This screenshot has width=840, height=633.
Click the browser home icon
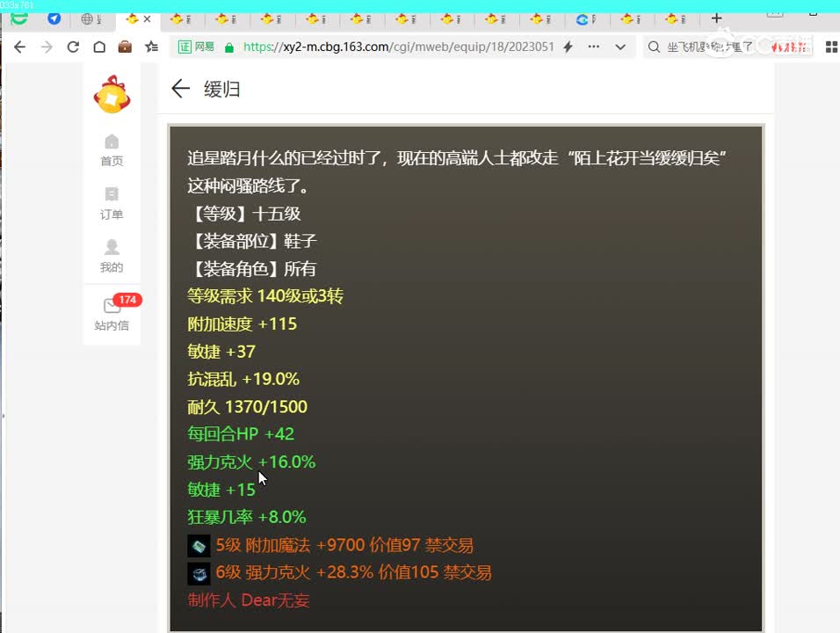pyautogui.click(x=100, y=47)
